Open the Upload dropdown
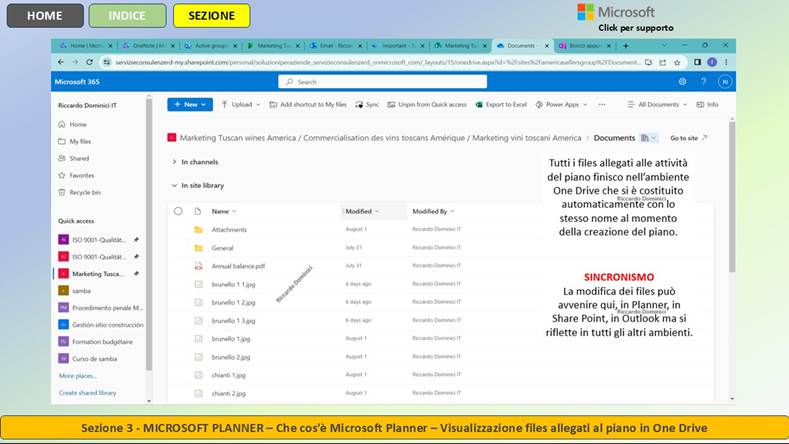 241,104
